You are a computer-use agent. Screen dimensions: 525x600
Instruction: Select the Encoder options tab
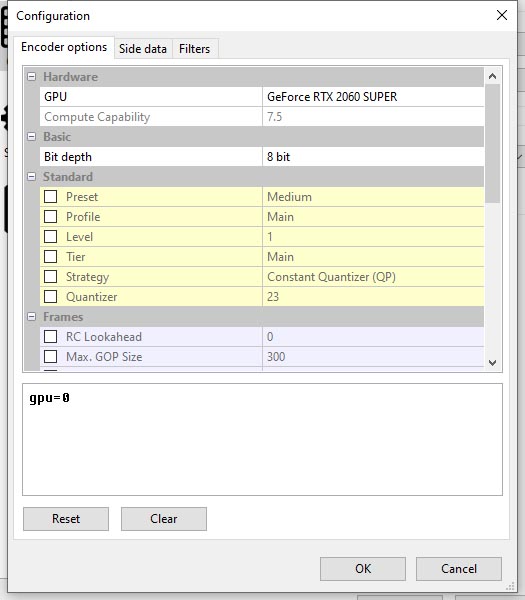pyautogui.click(x=64, y=47)
